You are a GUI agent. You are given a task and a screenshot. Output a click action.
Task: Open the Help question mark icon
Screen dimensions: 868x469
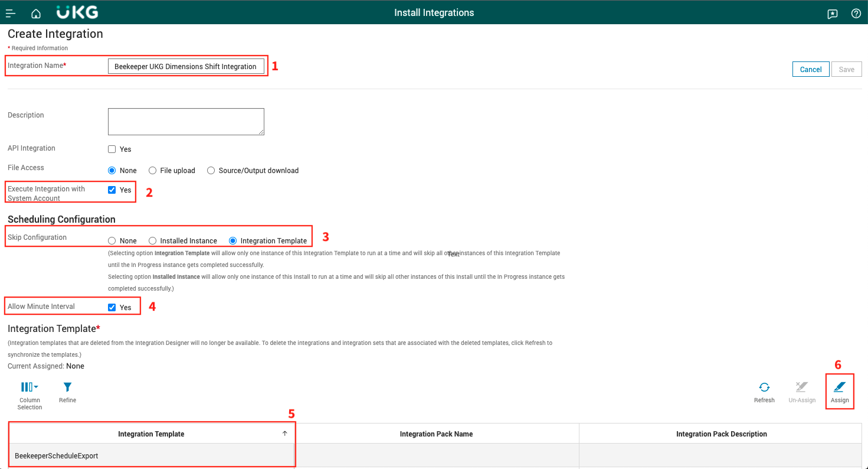coord(856,13)
